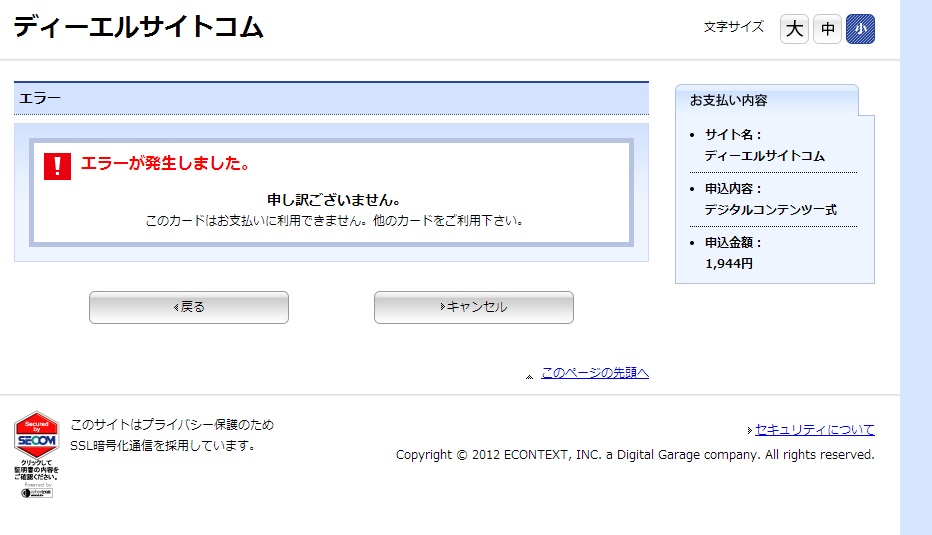This screenshot has width=932, height=535.
Task: Click the 文字サイズ label
Action: click(734, 27)
